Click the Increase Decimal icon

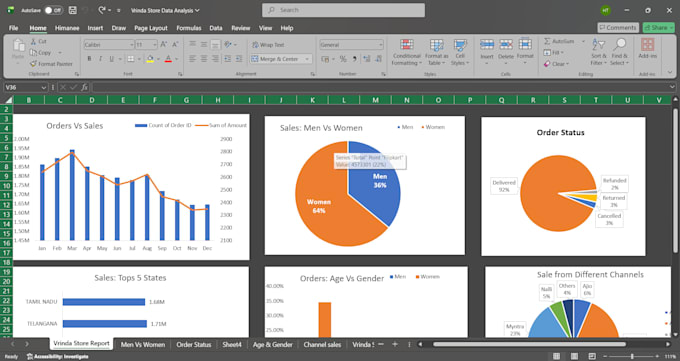coord(367,59)
